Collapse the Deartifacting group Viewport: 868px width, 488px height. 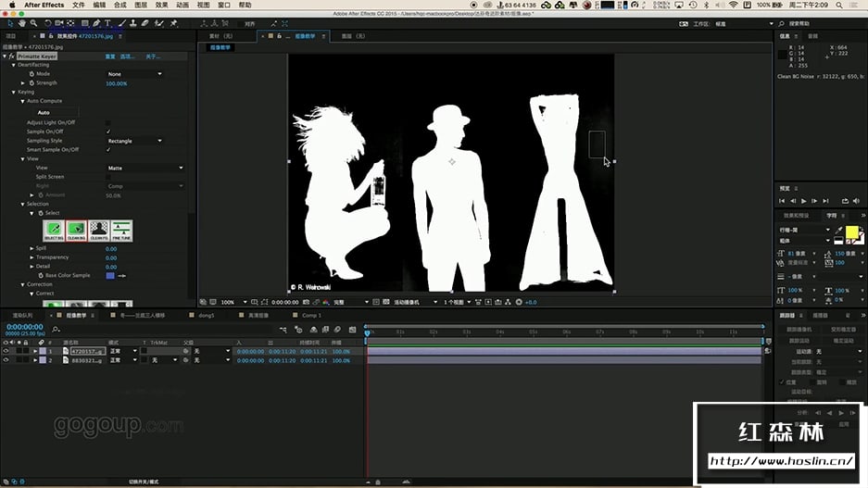pos(13,65)
